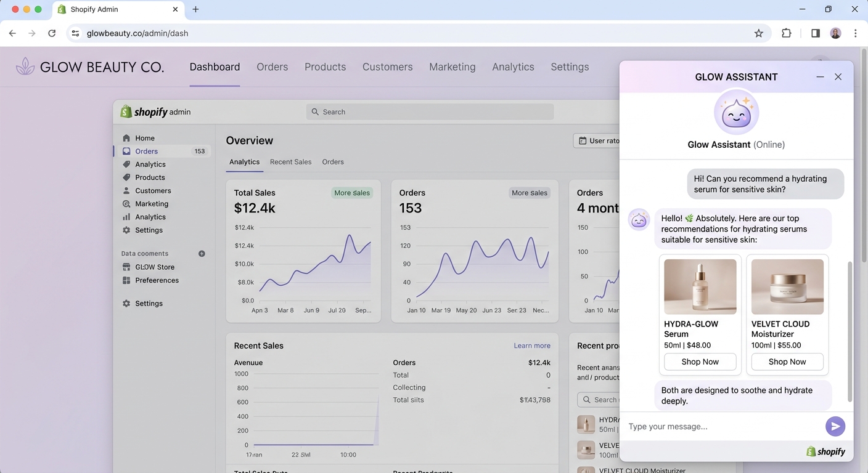Screen dimensions: 868x473
Task: Switch to the Recent Sales tab
Action: point(290,162)
